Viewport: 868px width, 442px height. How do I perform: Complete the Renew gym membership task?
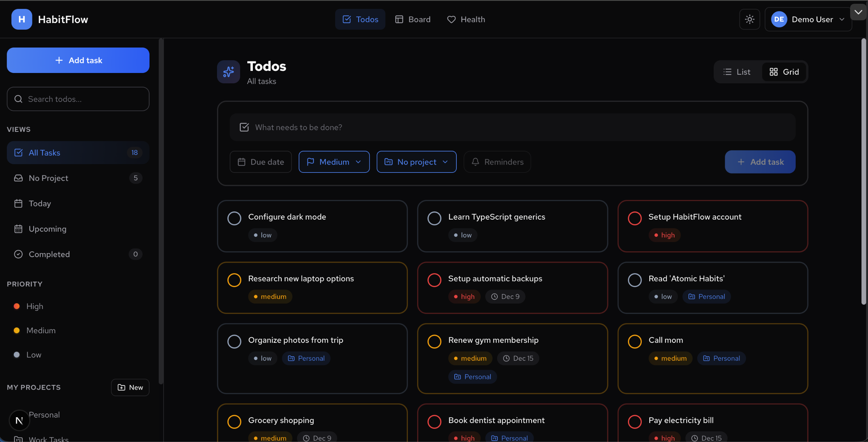[x=434, y=341]
